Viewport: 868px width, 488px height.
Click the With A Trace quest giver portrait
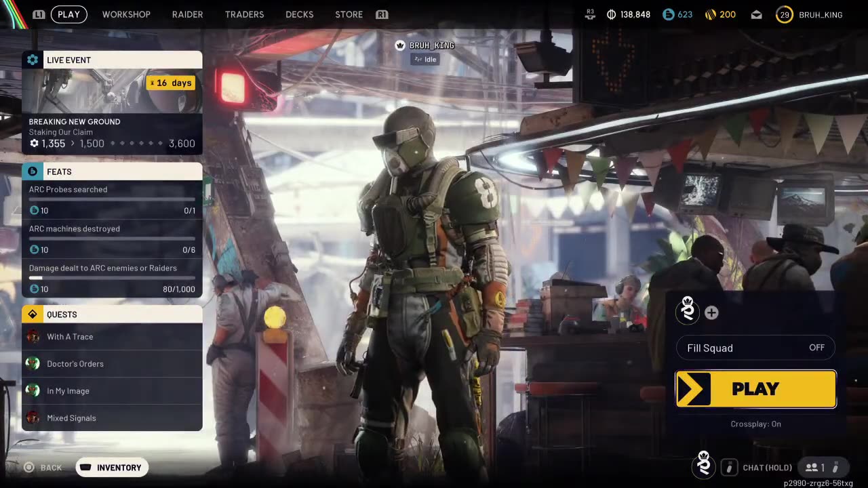pos(33,337)
